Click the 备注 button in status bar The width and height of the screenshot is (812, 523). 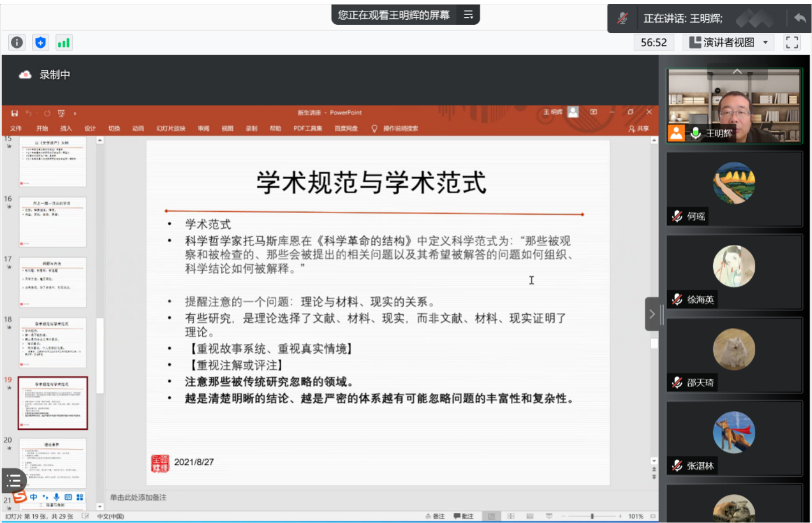[435, 516]
